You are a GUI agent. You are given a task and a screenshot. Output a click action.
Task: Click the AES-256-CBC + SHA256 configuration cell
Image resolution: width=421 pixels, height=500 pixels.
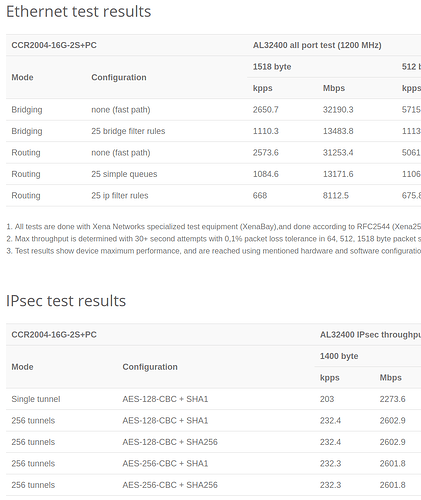(x=170, y=485)
